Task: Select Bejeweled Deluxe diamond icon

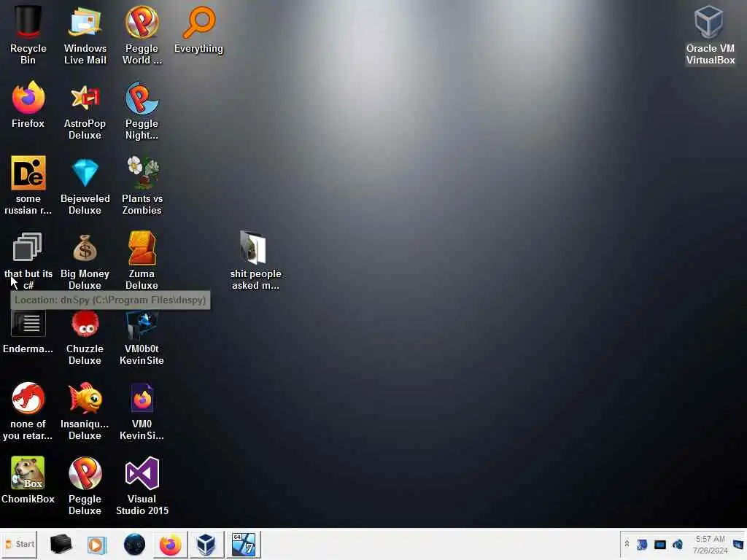Action: pos(85,186)
